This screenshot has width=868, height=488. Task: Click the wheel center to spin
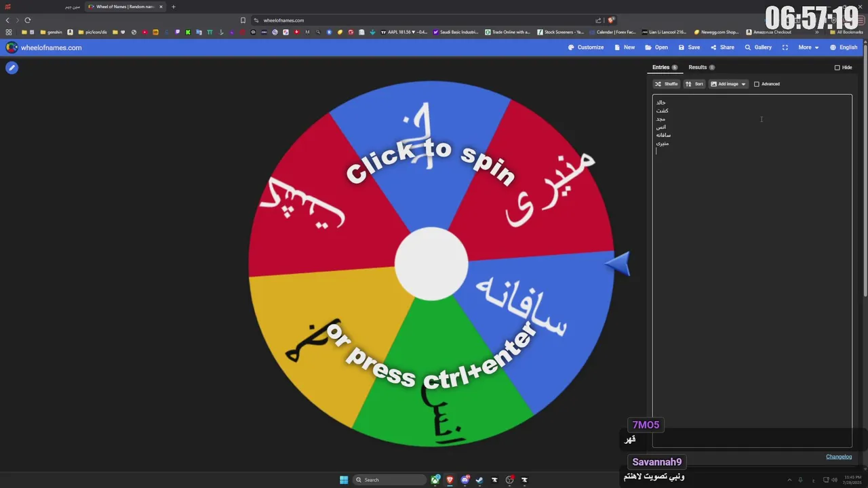431,264
